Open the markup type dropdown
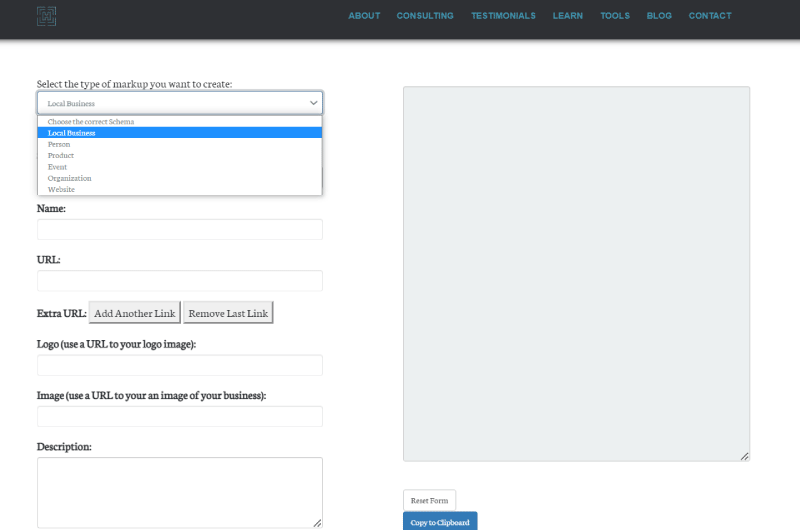This screenshot has width=800, height=530. pos(180,103)
